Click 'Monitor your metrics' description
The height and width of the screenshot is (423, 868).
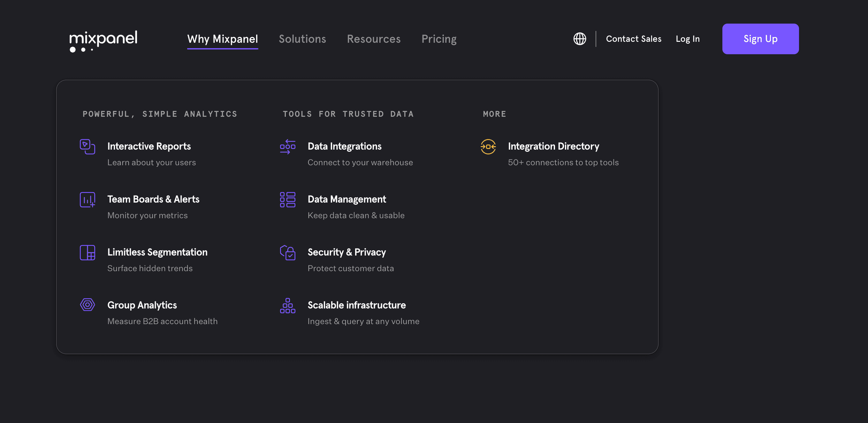pos(147,215)
